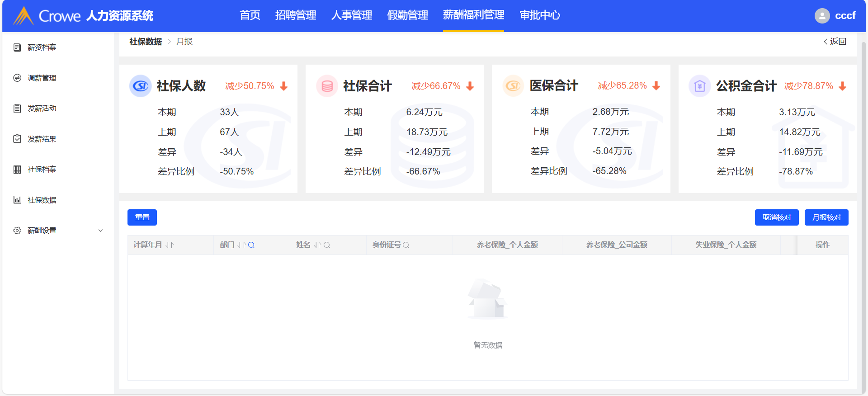Viewport: 868px width, 396px height.
Task: Toggle sort arrows on 姓名 column
Action: coord(317,245)
